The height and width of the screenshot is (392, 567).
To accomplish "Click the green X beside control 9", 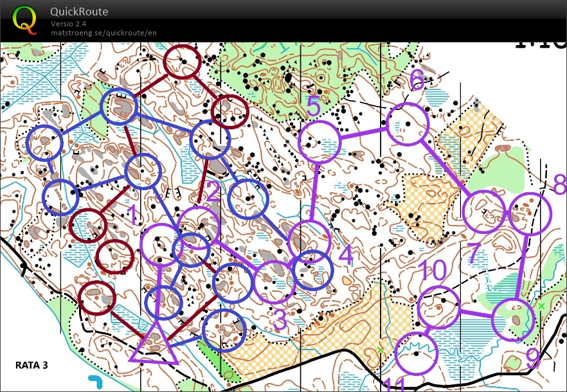I will point(541,306).
